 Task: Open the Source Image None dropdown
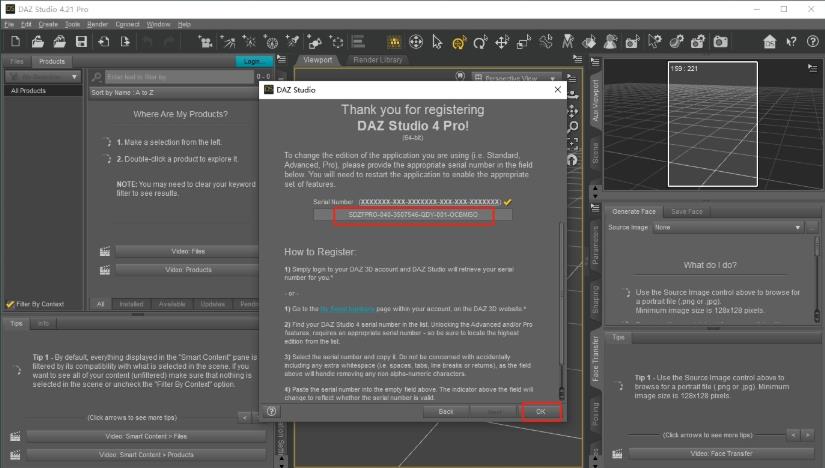click(728, 227)
